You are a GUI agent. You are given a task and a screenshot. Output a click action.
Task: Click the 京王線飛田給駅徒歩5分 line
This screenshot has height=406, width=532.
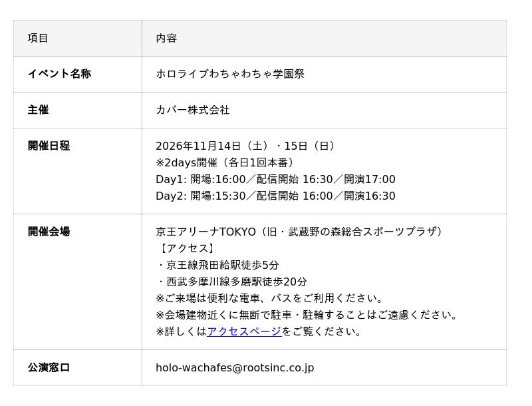click(218, 265)
